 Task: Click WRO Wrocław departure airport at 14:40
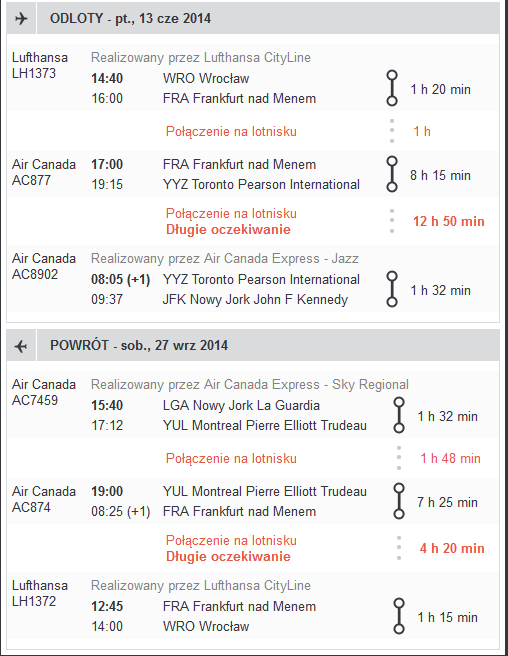click(x=206, y=78)
